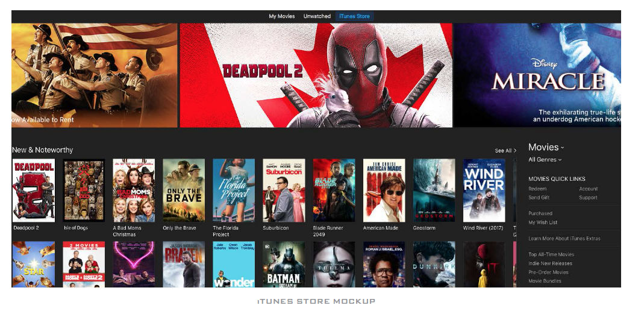Image resolution: width=644 pixels, height=314 pixels.
Task: Click the Geostorm title text
Action: [424, 228]
